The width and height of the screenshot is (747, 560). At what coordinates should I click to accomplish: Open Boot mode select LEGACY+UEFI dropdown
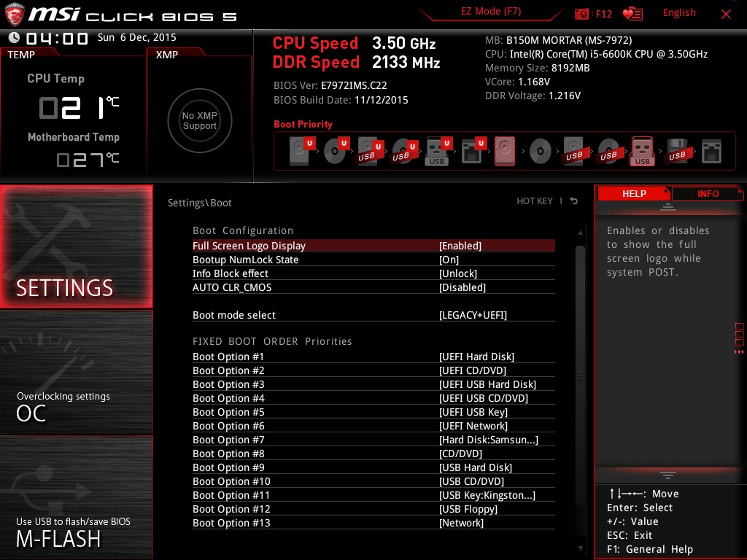coord(473,315)
